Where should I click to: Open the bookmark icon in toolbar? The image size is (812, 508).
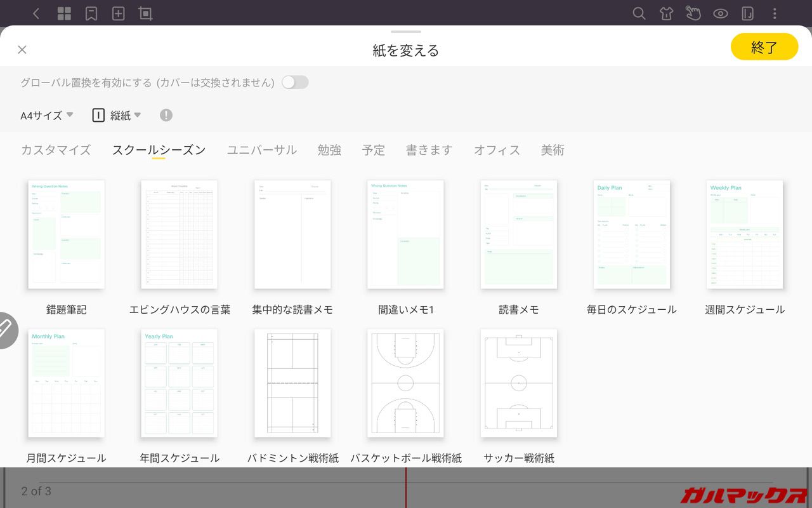(91, 13)
